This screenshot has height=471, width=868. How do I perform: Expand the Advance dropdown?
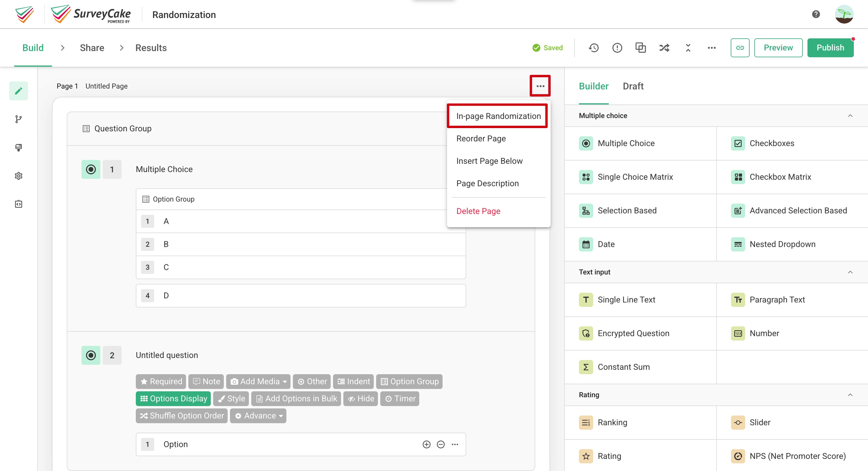(258, 416)
